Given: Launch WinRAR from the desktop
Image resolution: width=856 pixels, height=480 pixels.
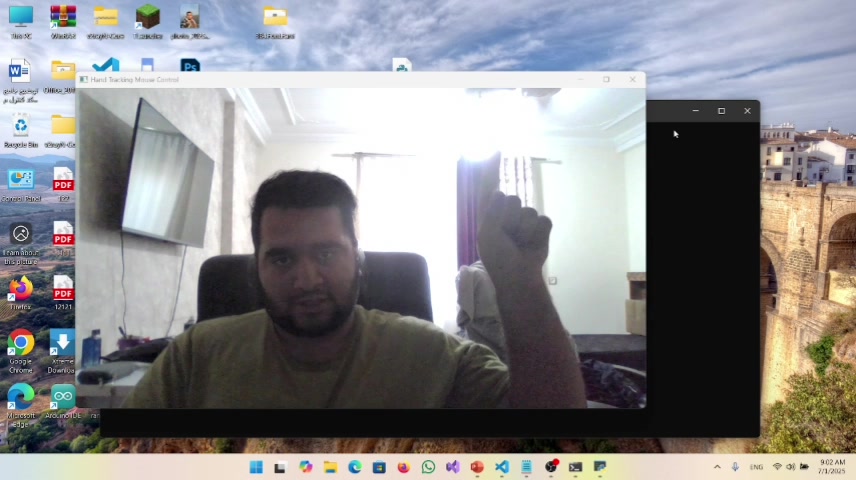Looking at the screenshot, I should pyautogui.click(x=63, y=21).
